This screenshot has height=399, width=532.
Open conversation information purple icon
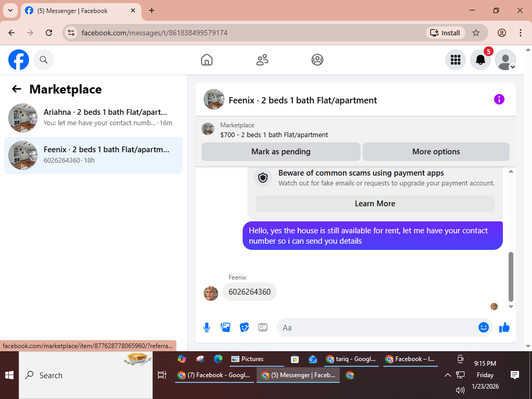pos(499,99)
